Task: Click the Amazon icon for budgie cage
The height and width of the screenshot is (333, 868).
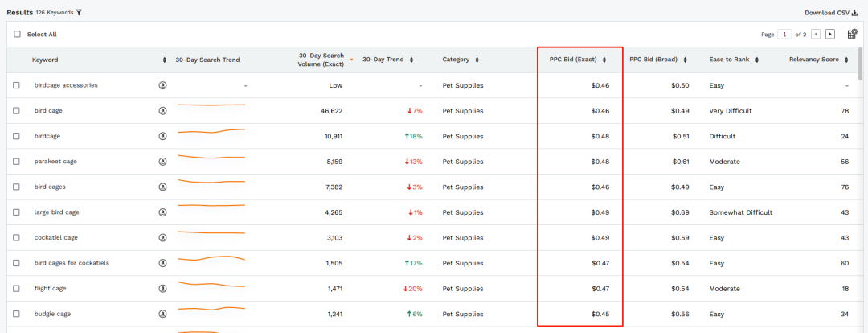Action: 162,314
